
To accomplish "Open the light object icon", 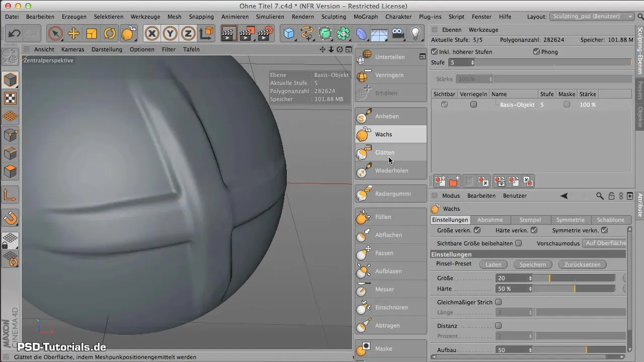I will [416, 34].
